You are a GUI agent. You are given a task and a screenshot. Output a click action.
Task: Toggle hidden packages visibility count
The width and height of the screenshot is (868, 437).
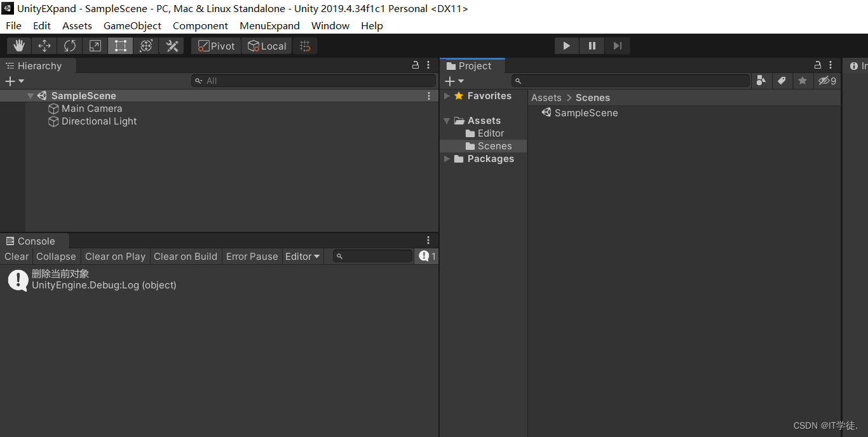click(x=827, y=81)
